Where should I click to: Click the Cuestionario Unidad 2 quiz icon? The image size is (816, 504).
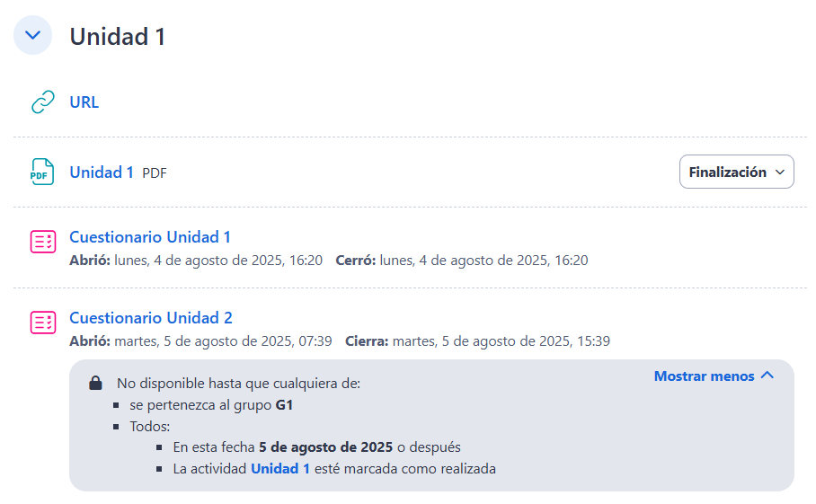(42, 322)
